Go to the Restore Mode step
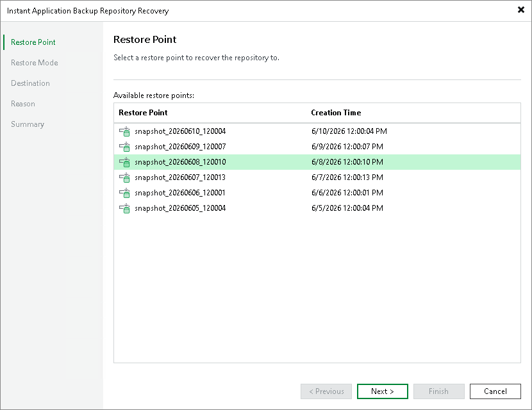The height and width of the screenshot is (410, 532). click(34, 63)
